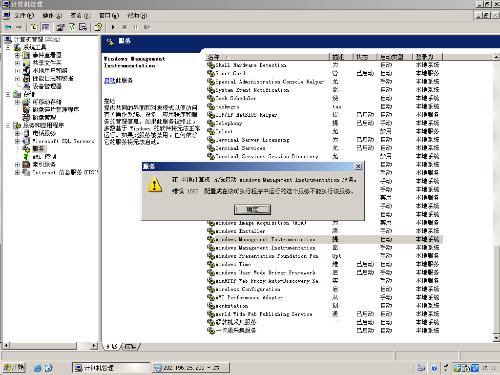Screen dimensions: 500x375
Task: Click the Up one level toolbar icon
Action: 34,27
